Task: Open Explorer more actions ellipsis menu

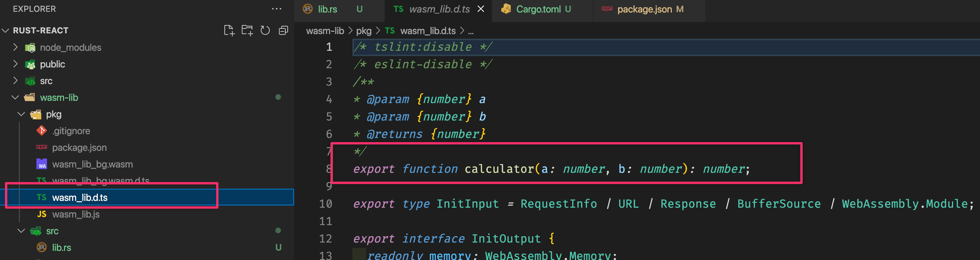Action: 277,9
